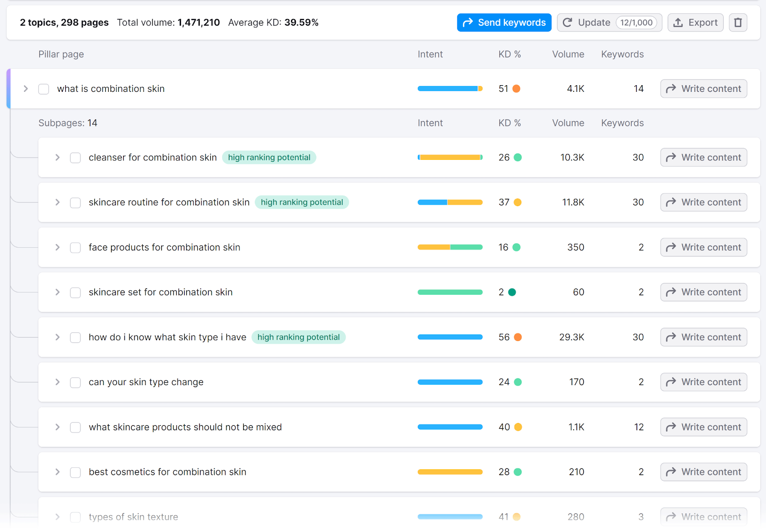Expand 'how do i know what skin type i have' row
766x532 pixels.
coord(57,337)
